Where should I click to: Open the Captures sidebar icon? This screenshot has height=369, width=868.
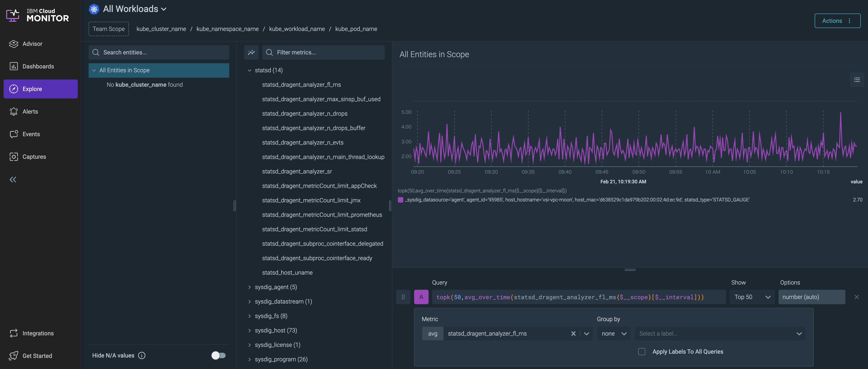[x=14, y=156]
